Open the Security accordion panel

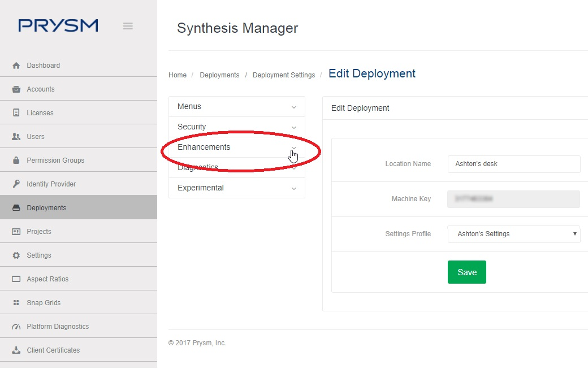tap(237, 127)
